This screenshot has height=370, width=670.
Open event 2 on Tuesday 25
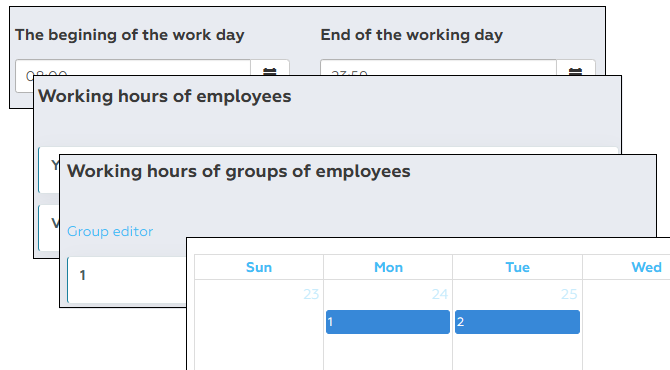(x=517, y=322)
